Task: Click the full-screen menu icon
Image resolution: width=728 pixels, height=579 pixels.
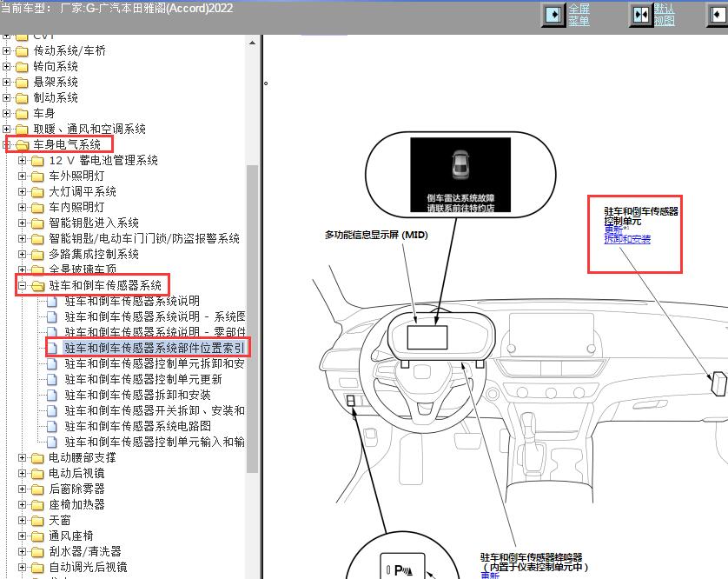Action: [x=553, y=16]
